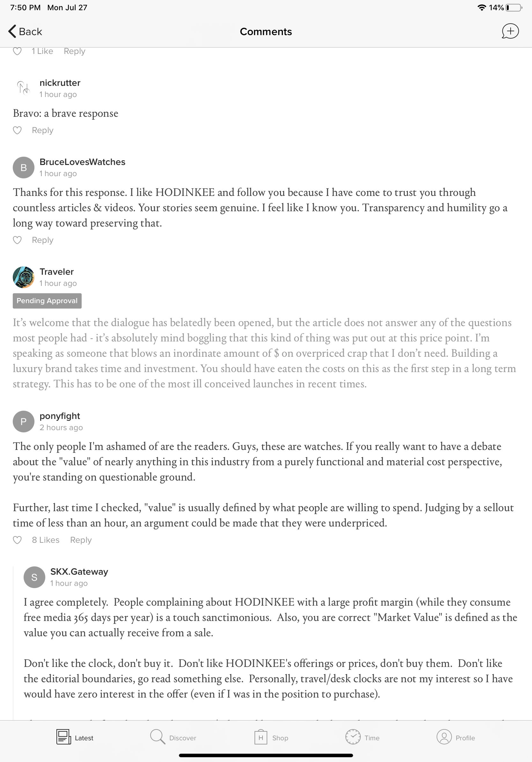Like nickrutter's comment with heart

17,131
